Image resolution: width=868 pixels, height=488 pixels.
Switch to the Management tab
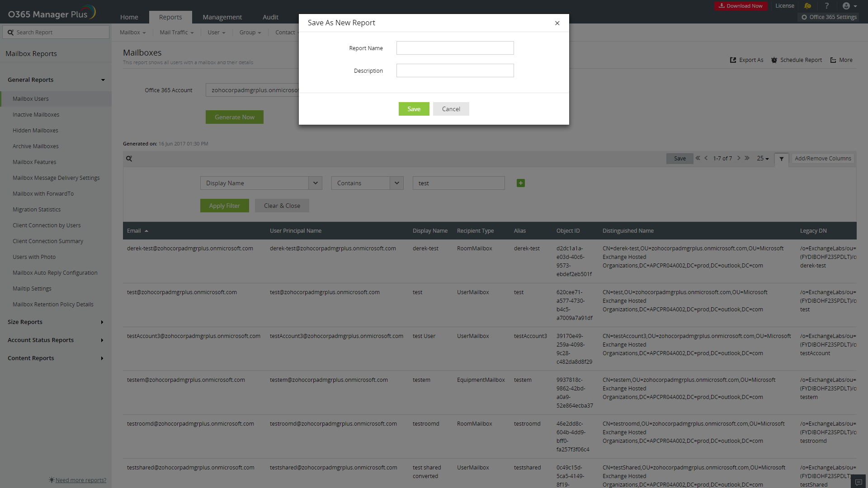(x=222, y=17)
